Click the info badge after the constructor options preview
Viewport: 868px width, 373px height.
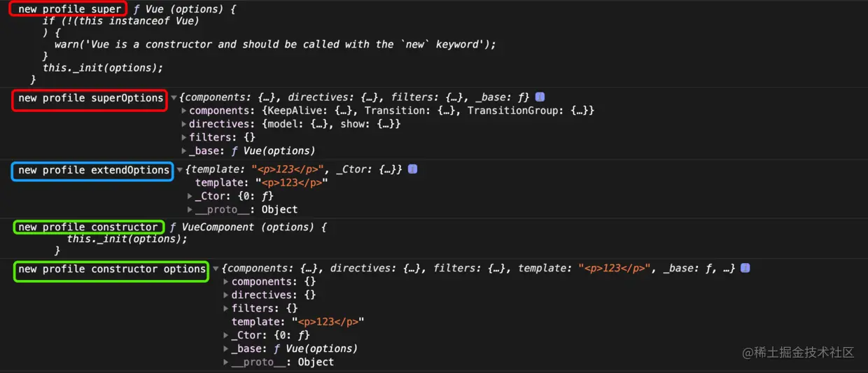coord(745,268)
